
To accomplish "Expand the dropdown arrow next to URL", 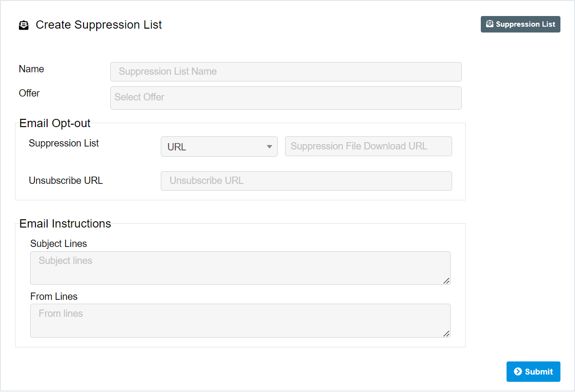I will click(269, 147).
